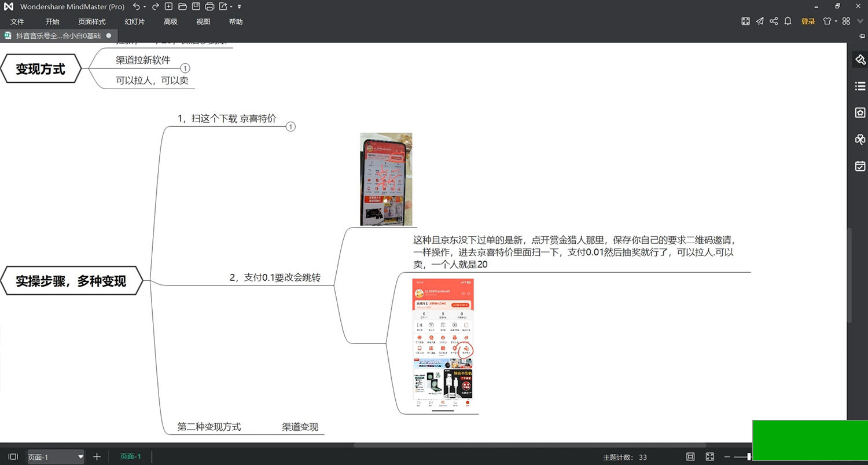Click the Undo arrow icon

(136, 6)
